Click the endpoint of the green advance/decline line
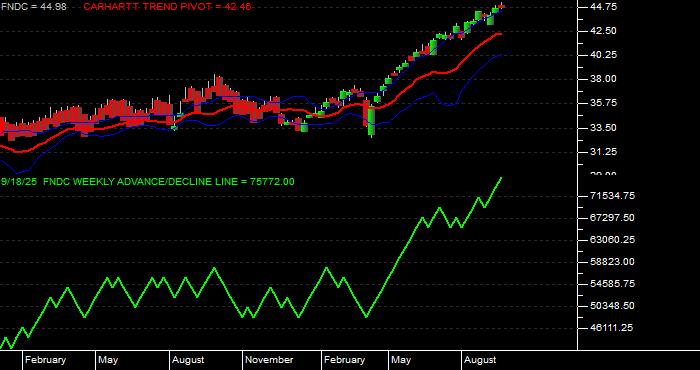Viewport: 700px width, 370px height. coord(501,178)
